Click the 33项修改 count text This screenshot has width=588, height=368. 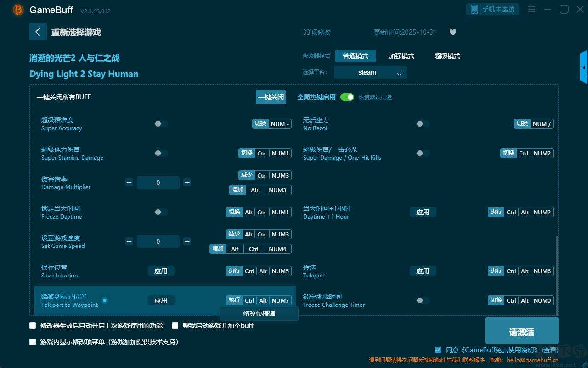tap(317, 32)
